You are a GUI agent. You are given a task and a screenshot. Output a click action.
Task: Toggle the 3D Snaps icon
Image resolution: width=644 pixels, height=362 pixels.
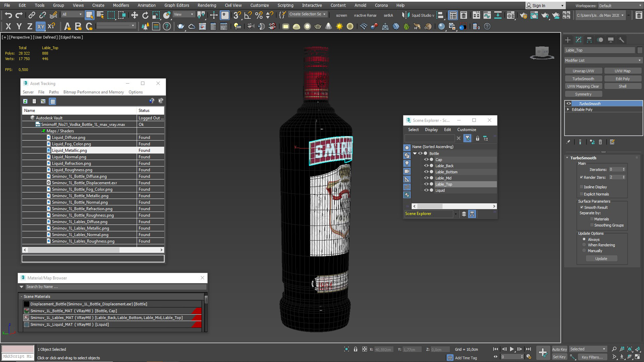coord(237,15)
